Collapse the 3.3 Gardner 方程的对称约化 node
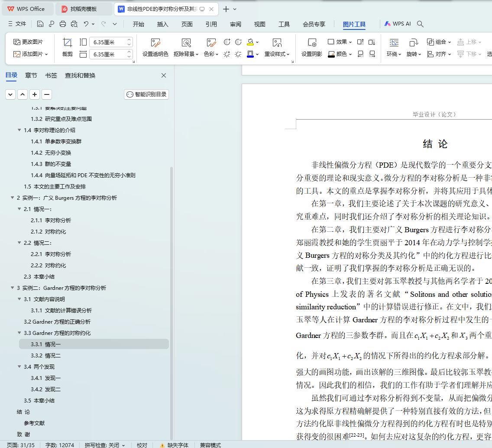The image size is (492, 448). [19, 333]
